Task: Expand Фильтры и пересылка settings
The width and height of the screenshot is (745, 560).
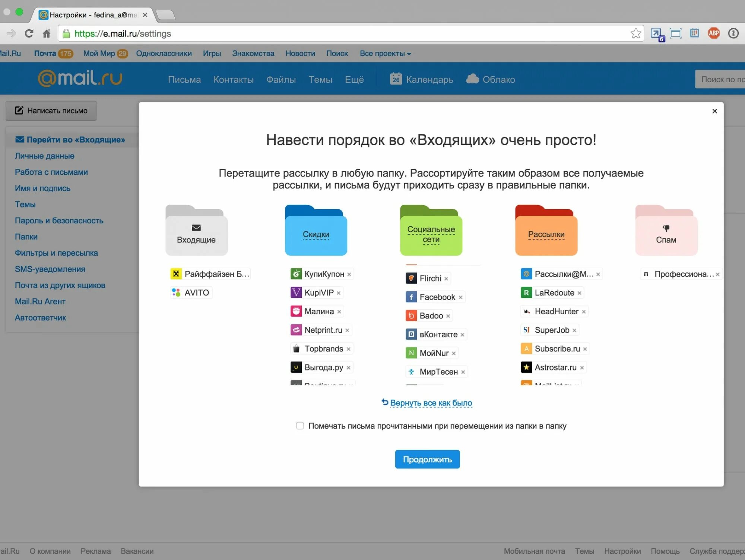Action: pos(56,252)
